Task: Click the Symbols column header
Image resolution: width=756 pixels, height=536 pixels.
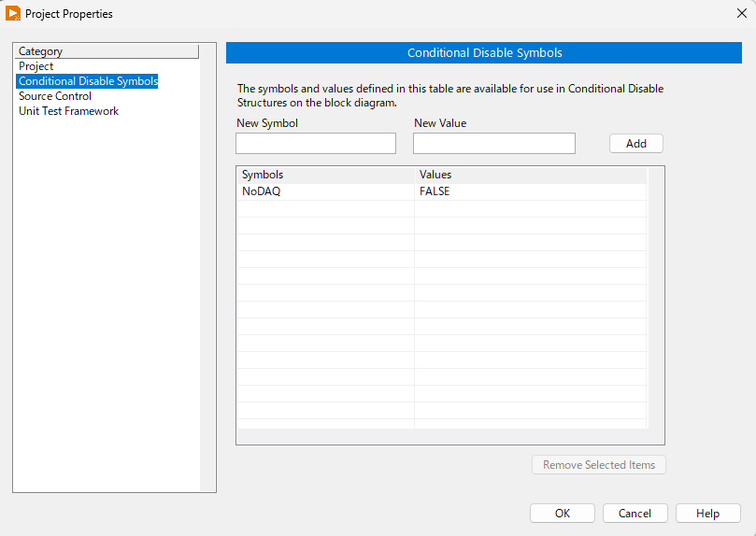Action: (325, 175)
